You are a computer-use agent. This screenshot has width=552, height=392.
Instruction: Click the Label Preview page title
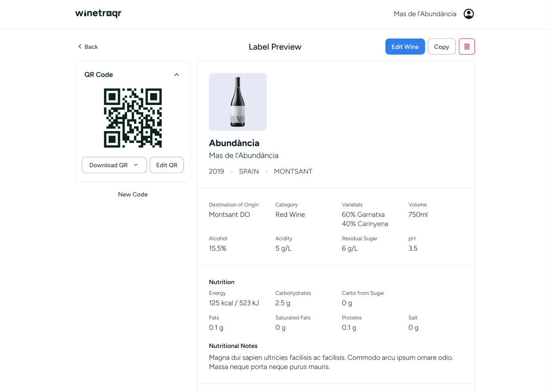[x=275, y=47]
